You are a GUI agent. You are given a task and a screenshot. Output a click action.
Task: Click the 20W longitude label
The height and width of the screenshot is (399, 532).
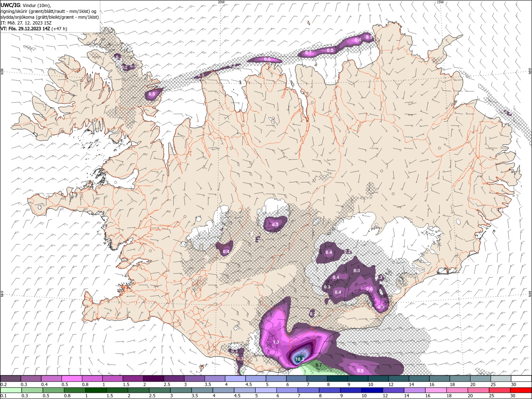pyautogui.click(x=221, y=2)
